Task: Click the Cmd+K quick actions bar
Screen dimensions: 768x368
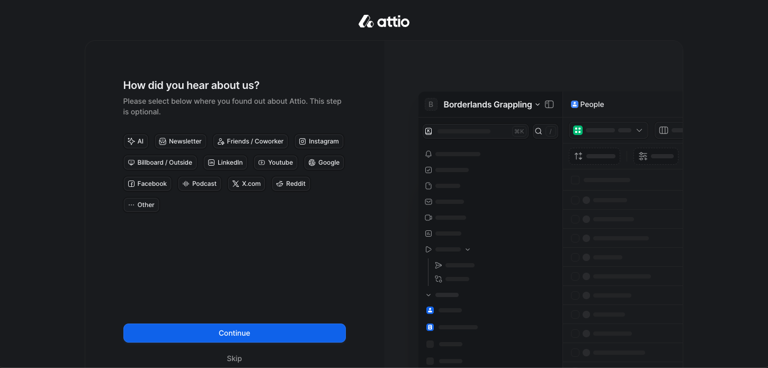Action: tap(475, 131)
